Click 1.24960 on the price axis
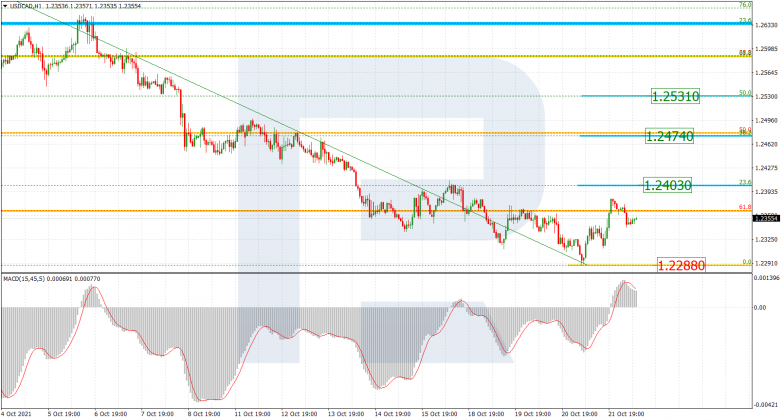This screenshot has height=420, width=782. click(x=767, y=120)
